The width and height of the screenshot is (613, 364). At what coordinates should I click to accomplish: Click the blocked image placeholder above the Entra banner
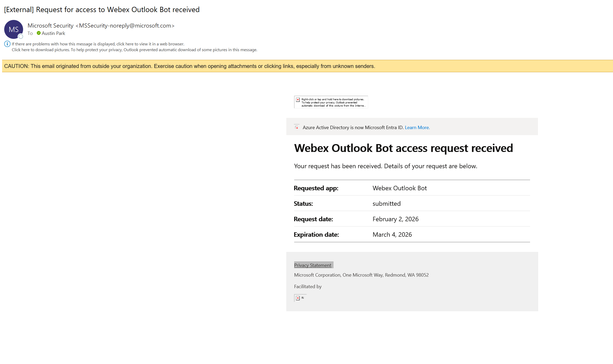coord(331,102)
